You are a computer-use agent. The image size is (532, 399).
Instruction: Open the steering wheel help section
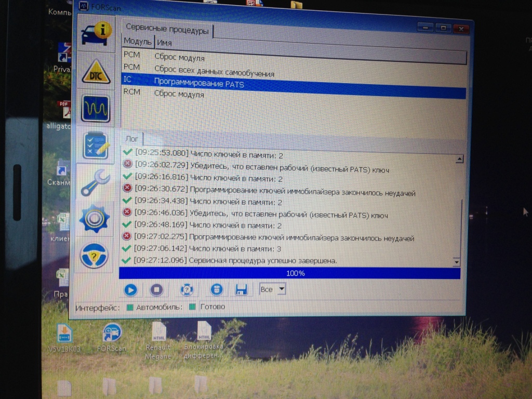tap(94, 255)
